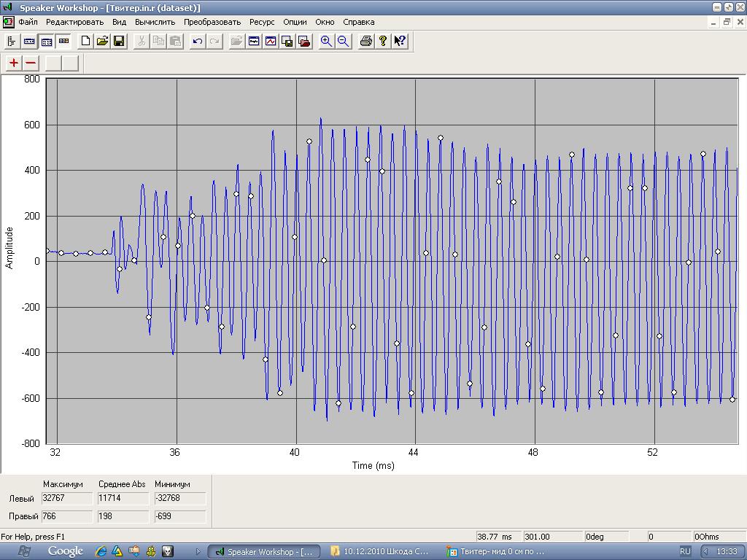Open the Вычислить menu
747x560 pixels.
point(155,22)
